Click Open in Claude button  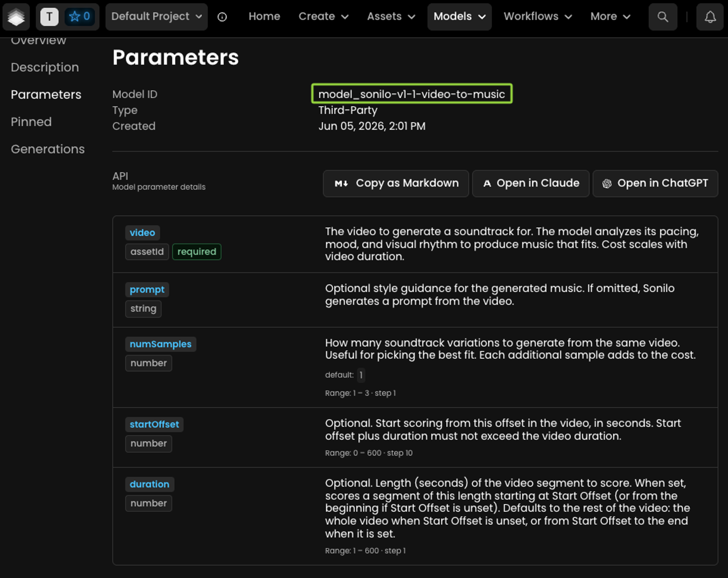click(x=531, y=183)
